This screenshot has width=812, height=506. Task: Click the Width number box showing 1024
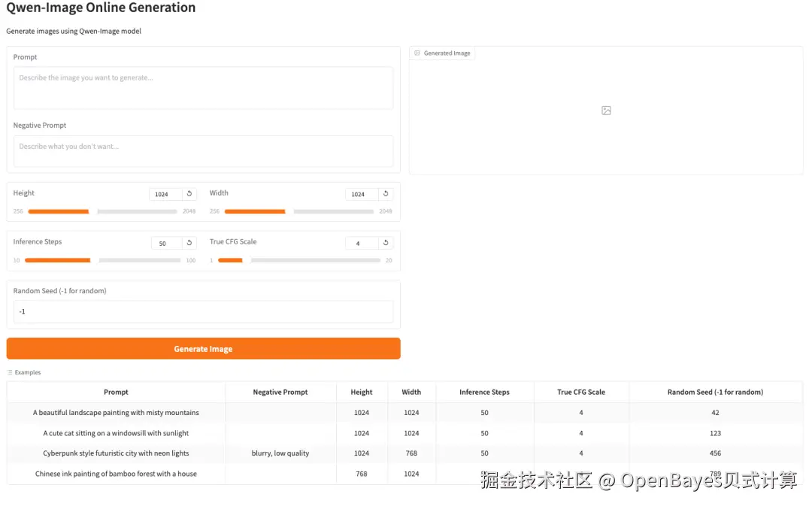362,194
